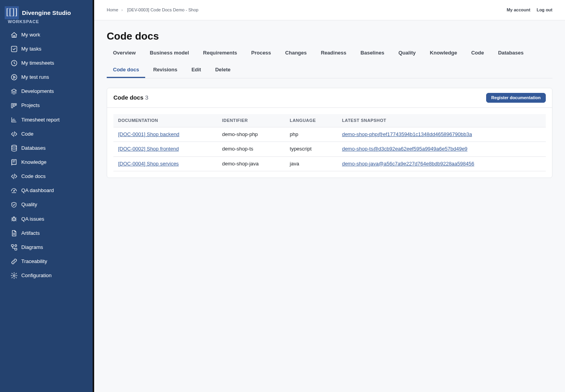Click the sidebar Code brackets icon
This screenshot has height=392, width=565.
click(x=14, y=134)
